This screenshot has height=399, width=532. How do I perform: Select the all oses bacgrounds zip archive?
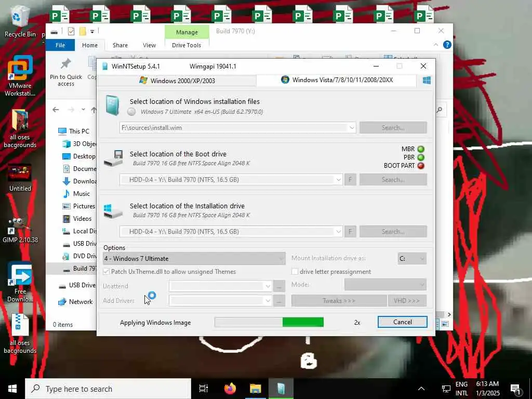pos(20,334)
